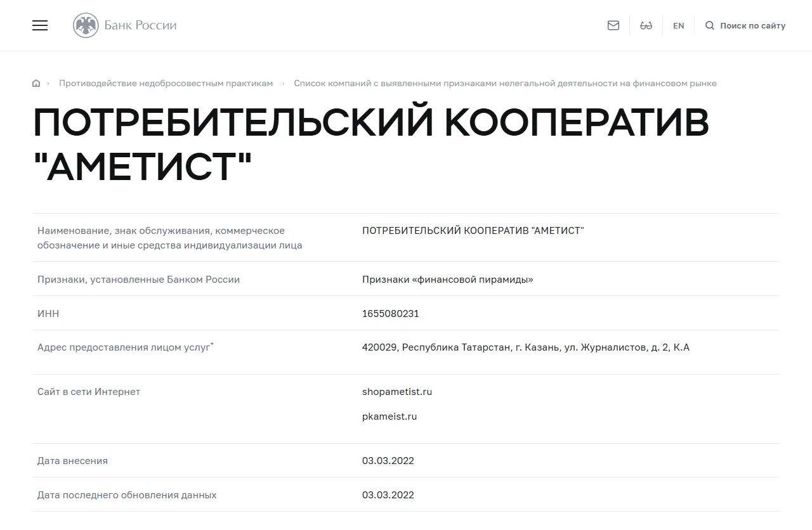This screenshot has width=812, height=530.
Task: Click the address '420029, Республика Татарстан' value
Action: click(526, 347)
